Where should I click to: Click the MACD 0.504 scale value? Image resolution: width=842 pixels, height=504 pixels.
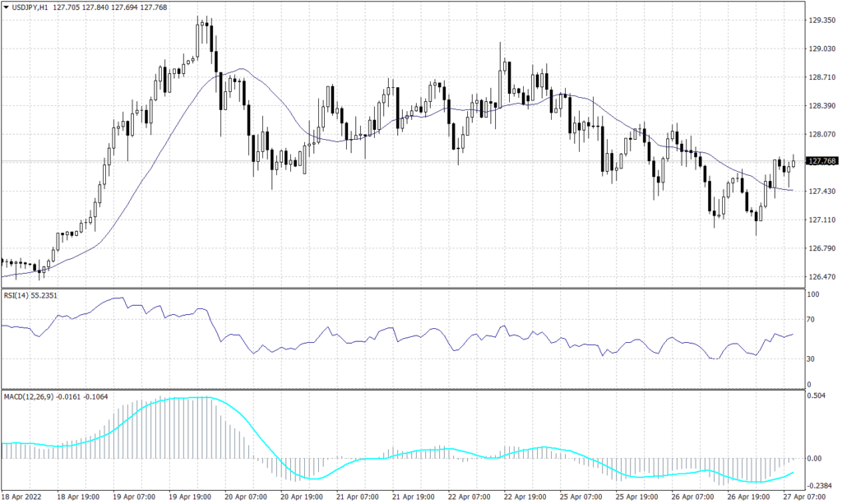tap(818, 395)
